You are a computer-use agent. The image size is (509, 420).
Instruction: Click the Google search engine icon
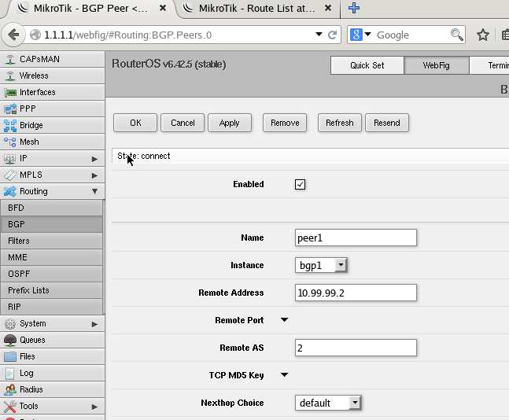356,35
